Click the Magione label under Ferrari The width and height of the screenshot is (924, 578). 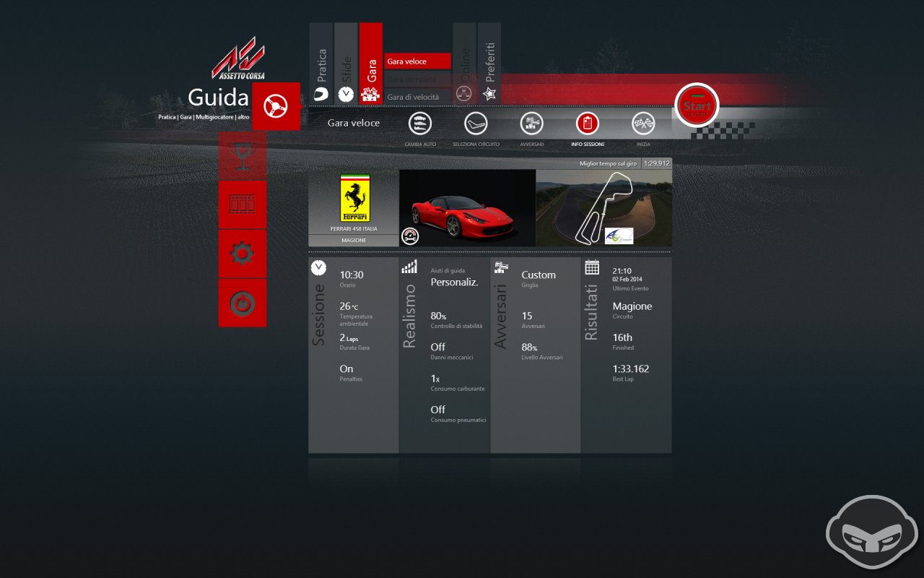point(354,241)
